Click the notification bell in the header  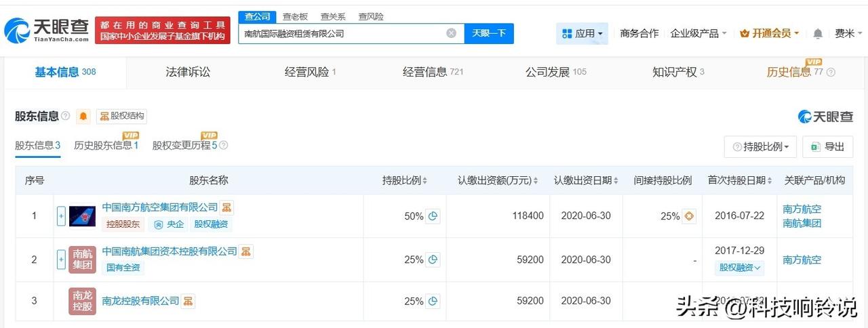click(x=818, y=33)
